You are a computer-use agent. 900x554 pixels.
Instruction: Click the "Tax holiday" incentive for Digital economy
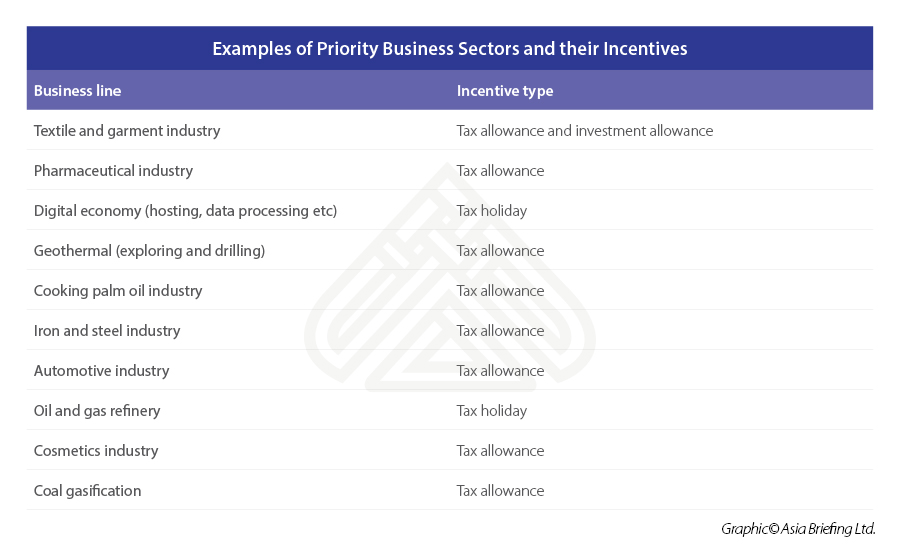pyautogui.click(x=492, y=211)
